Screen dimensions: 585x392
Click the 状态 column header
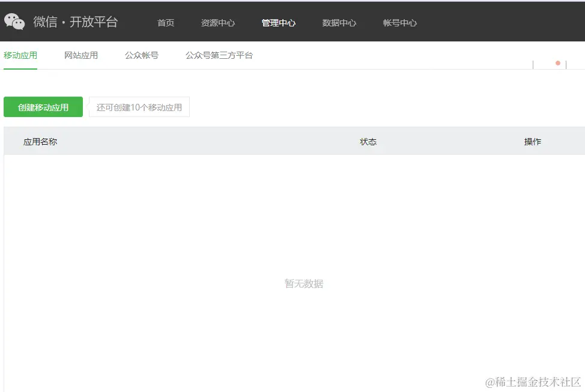pos(368,141)
